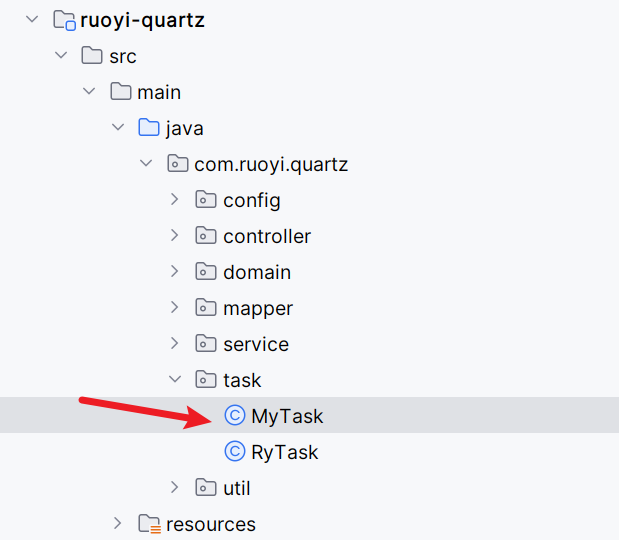Select the MyTask class file
Image resolution: width=619 pixels, height=540 pixels.
[287, 416]
